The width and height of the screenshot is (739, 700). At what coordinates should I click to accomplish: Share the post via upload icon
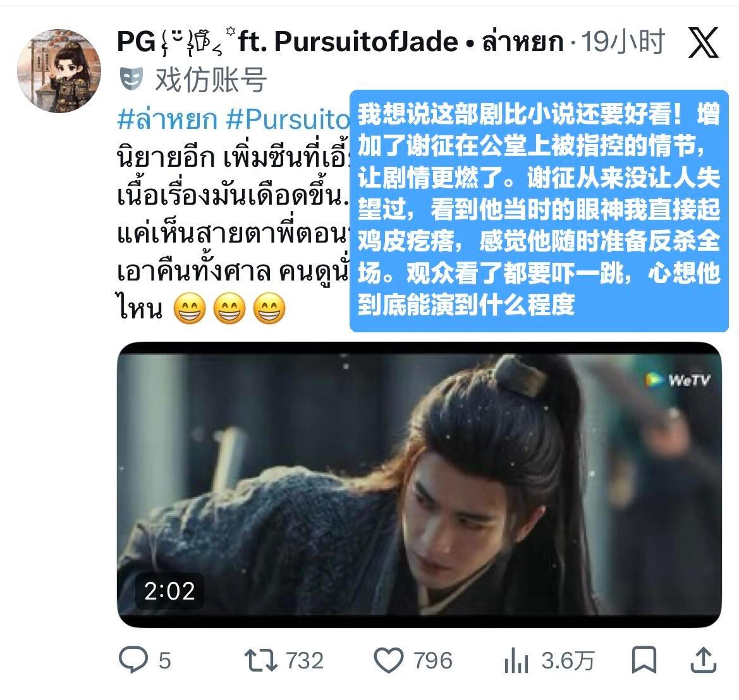[703, 660]
